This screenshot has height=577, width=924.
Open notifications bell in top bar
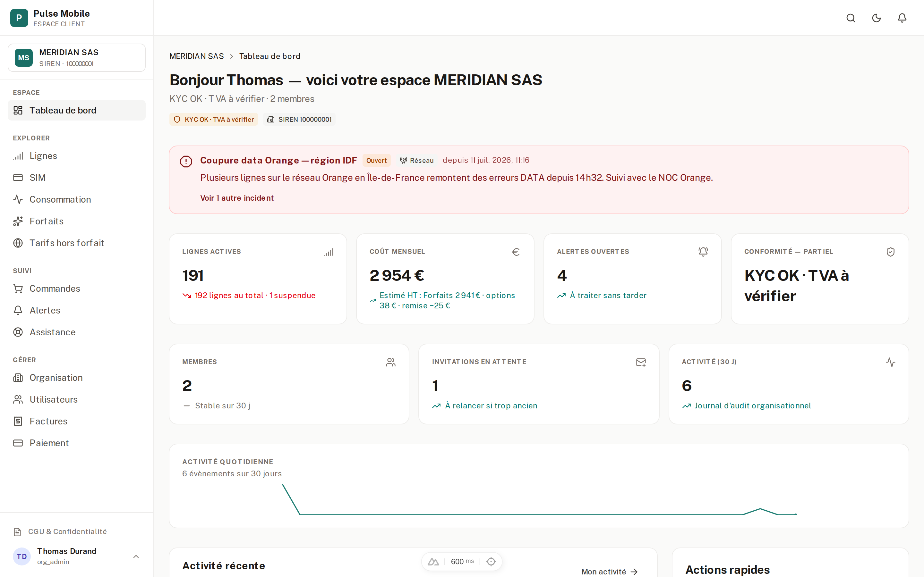(902, 18)
